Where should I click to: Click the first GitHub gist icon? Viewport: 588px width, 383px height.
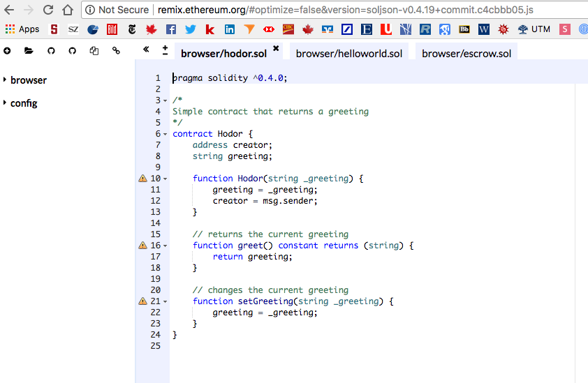pos(51,51)
